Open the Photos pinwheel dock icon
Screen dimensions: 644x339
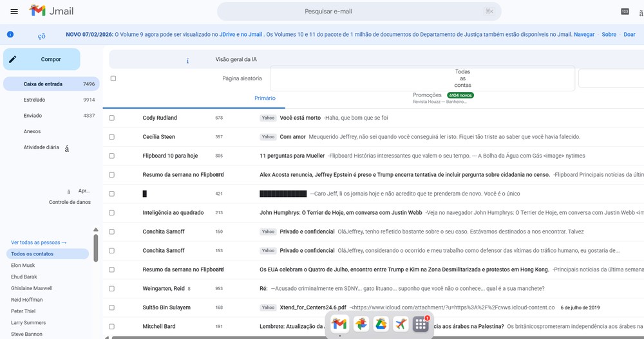pyautogui.click(x=361, y=324)
